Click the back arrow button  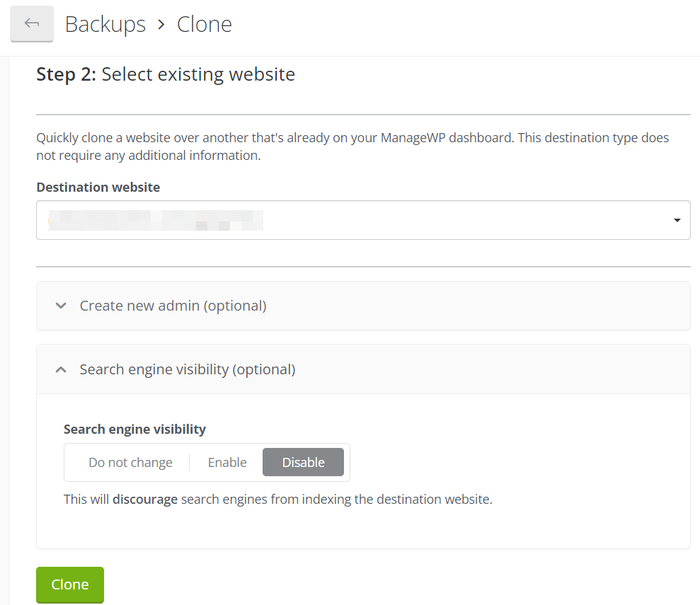32,23
